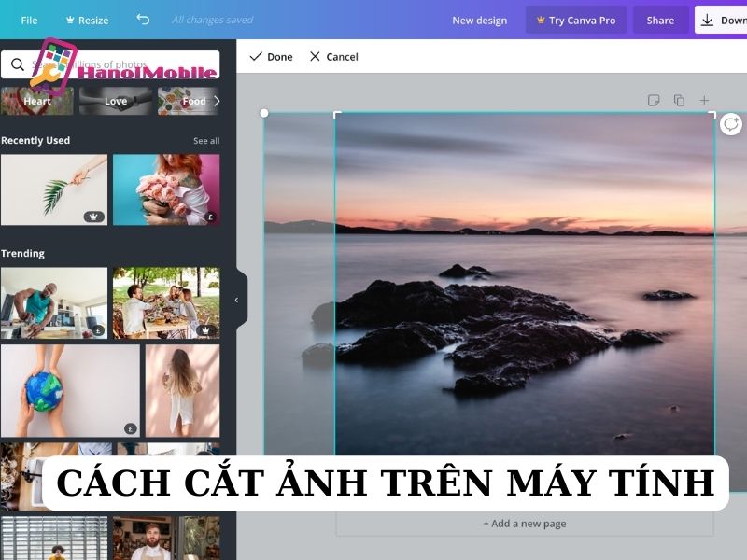Click New design in top bar

tap(479, 21)
